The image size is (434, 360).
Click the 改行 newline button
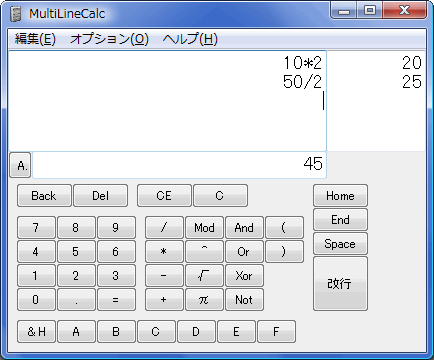click(x=340, y=284)
